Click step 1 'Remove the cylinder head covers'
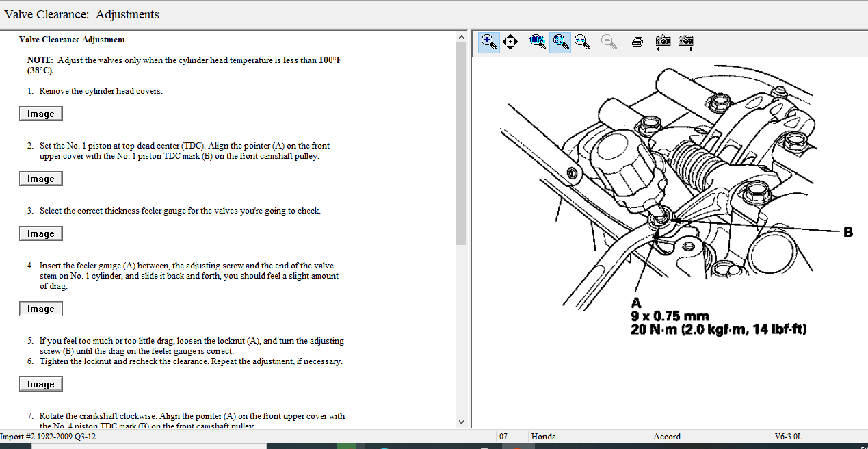Screen dimensions: 868x449 (101, 91)
